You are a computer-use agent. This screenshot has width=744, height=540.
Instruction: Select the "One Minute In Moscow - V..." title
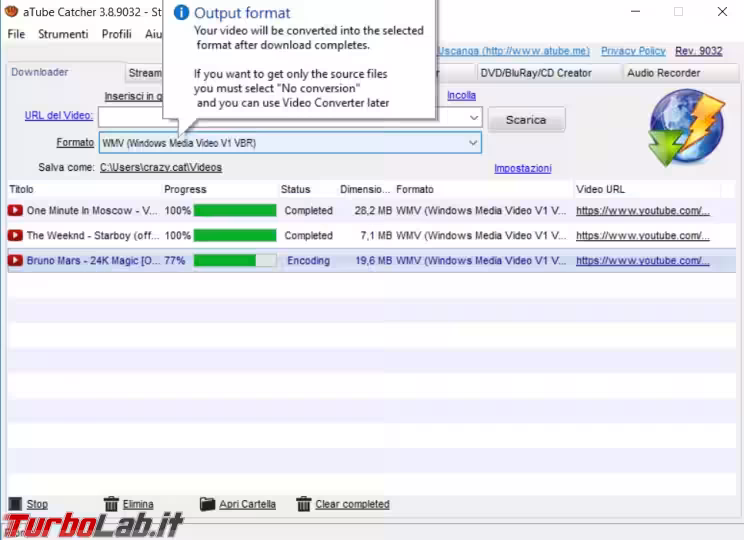pyautogui.click(x=93, y=211)
